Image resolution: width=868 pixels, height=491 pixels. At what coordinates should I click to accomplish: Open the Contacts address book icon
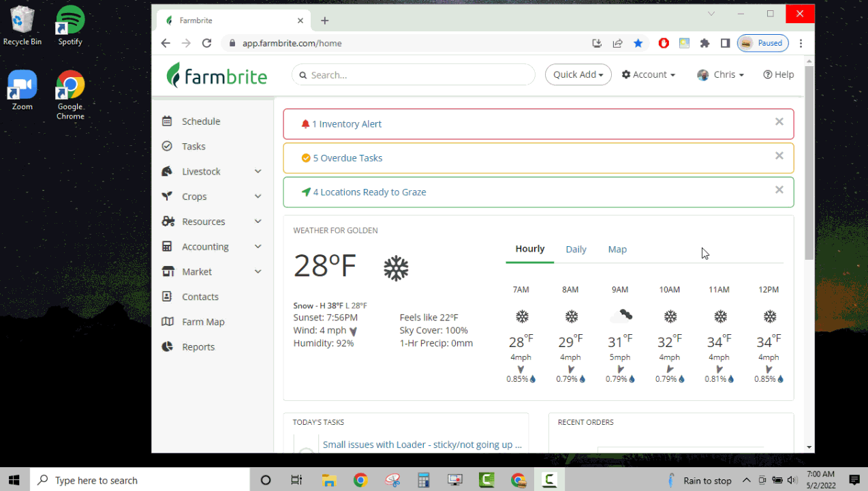point(167,297)
